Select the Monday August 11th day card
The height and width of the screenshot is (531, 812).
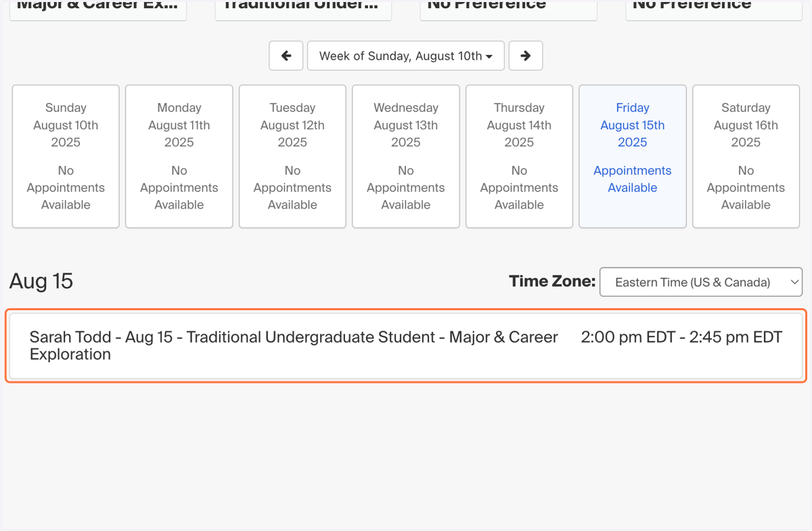click(x=179, y=156)
